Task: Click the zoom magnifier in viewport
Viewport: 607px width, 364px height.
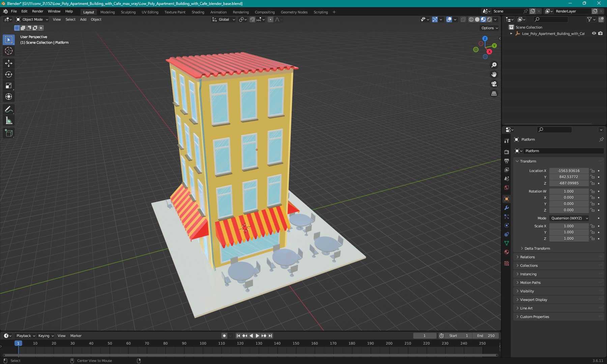Action: click(x=494, y=65)
